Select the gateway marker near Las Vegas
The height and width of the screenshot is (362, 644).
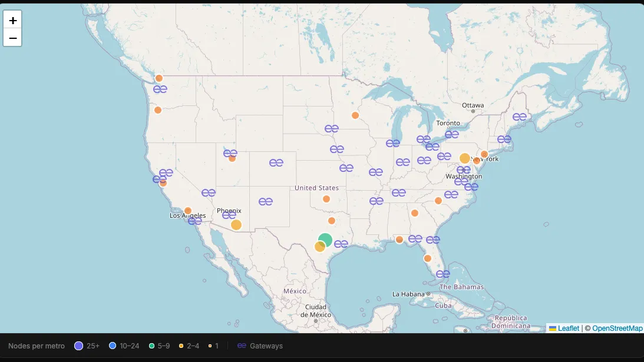point(209,192)
